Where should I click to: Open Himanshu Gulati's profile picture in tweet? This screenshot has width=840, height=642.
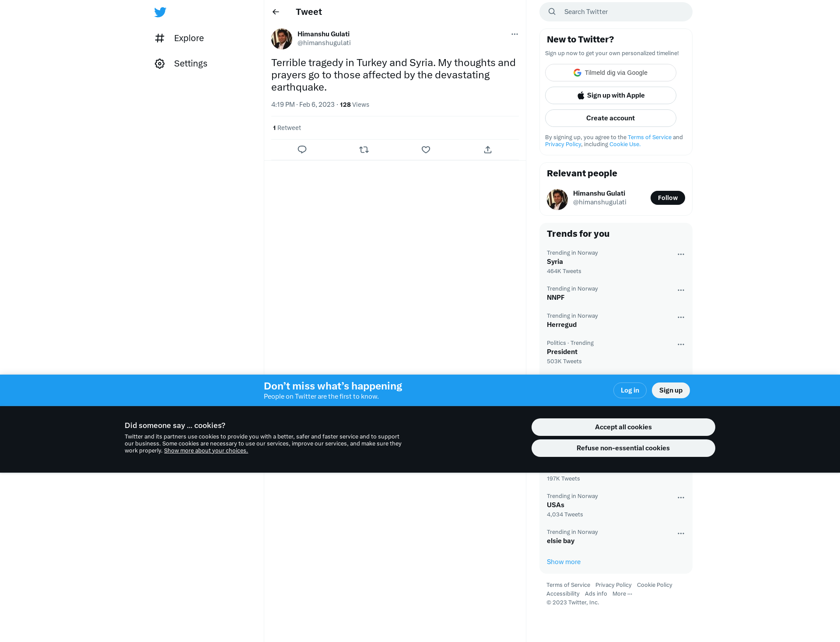(282, 39)
